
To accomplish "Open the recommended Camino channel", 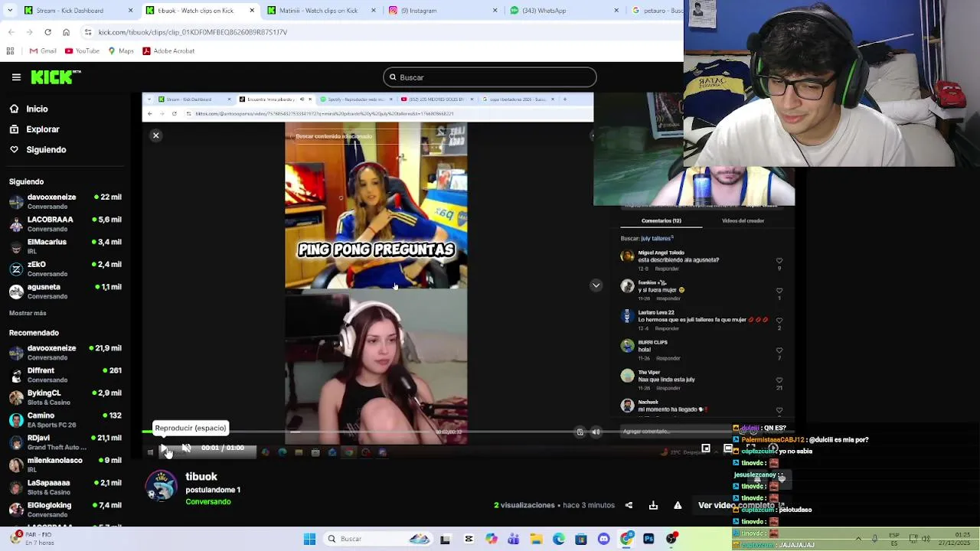I will coord(65,419).
